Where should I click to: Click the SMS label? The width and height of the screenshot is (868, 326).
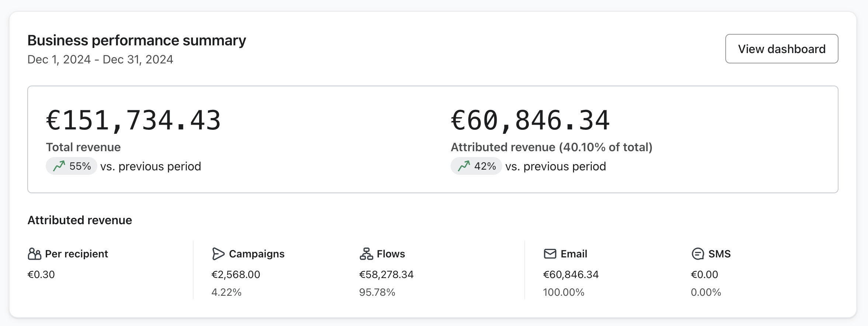[719, 254]
